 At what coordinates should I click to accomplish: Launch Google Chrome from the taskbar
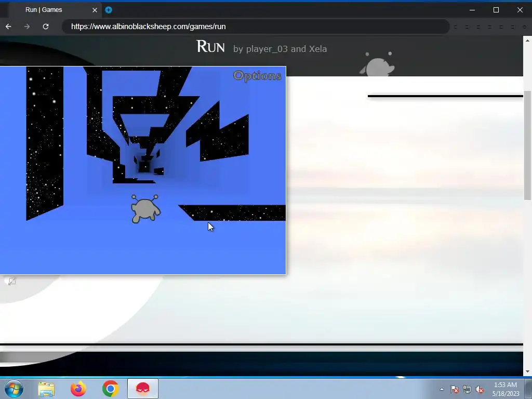click(110, 389)
